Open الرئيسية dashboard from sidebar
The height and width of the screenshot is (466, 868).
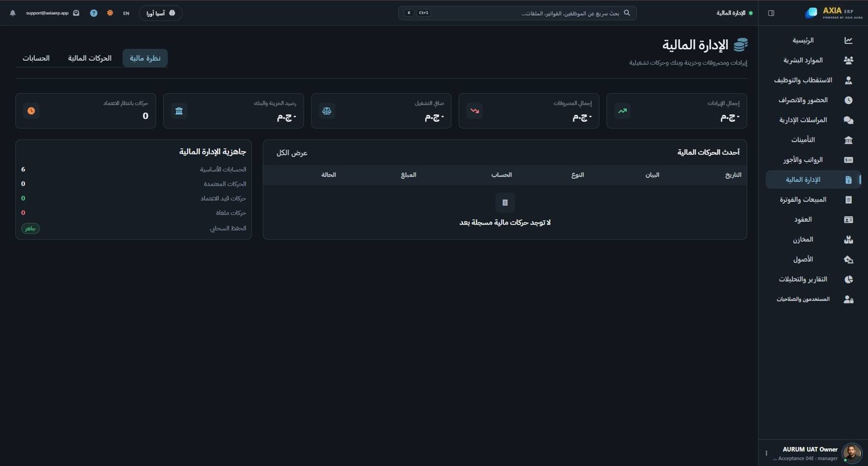(x=813, y=40)
